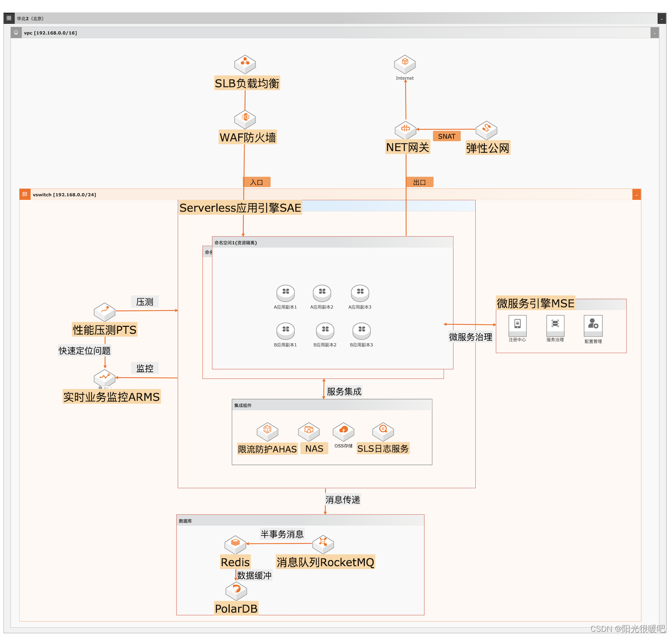The height and width of the screenshot is (637, 672).
Task: Click the elastic public IP icon
Action: point(487,130)
